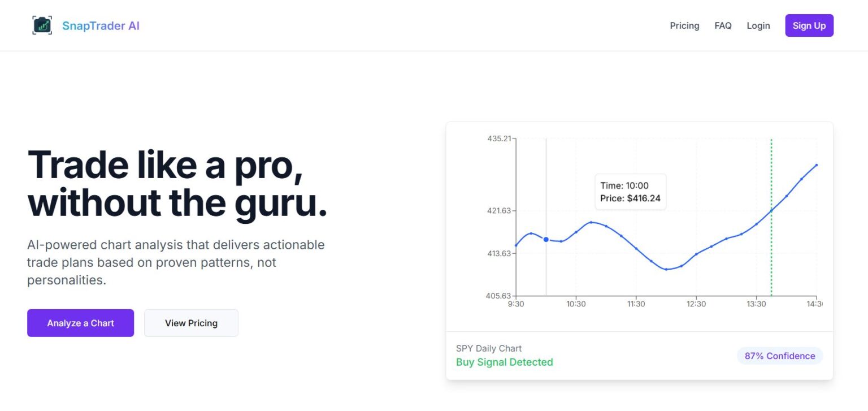Open the FAQ section from the navbar
The image size is (868, 411).
[x=723, y=25]
